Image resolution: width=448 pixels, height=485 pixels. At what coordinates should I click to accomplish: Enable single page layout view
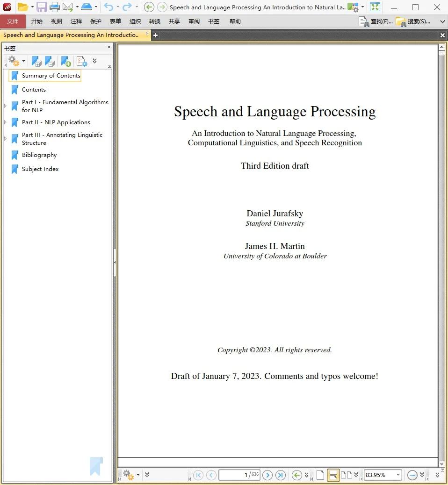click(x=320, y=475)
